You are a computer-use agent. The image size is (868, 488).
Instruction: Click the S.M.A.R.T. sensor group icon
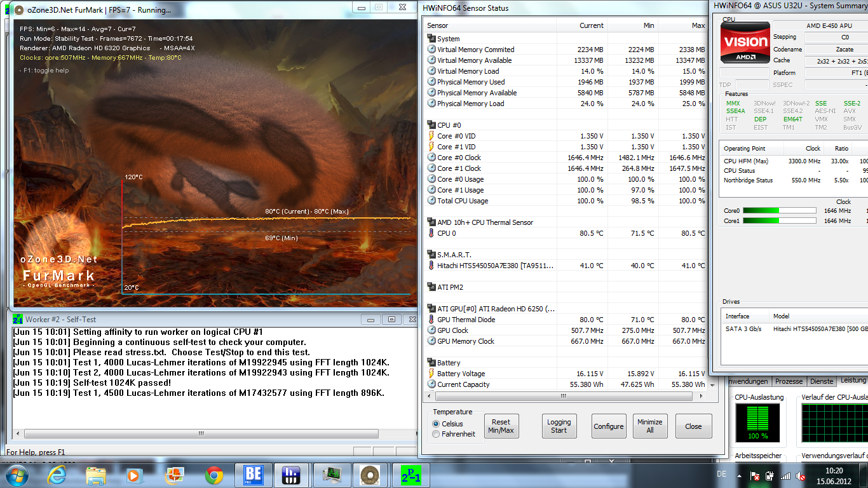tap(431, 255)
